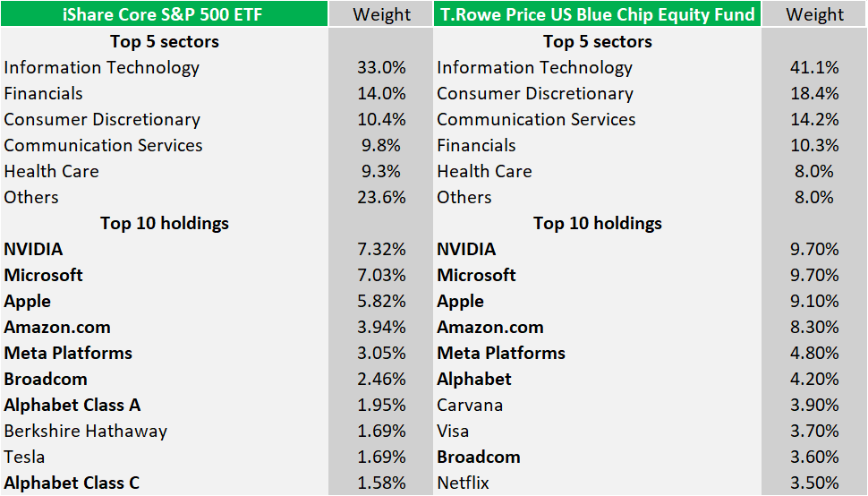The height and width of the screenshot is (496, 868).
Task: Click the Berkshire Hathaway holding cell
Action: point(86,431)
